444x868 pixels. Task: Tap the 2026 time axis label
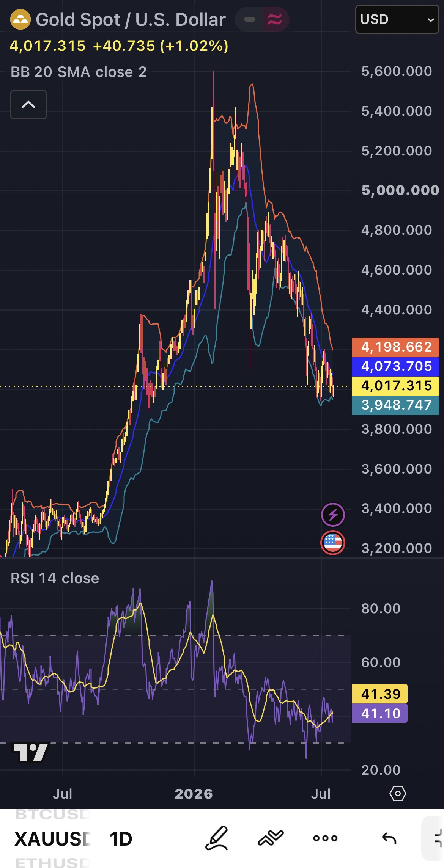click(194, 794)
